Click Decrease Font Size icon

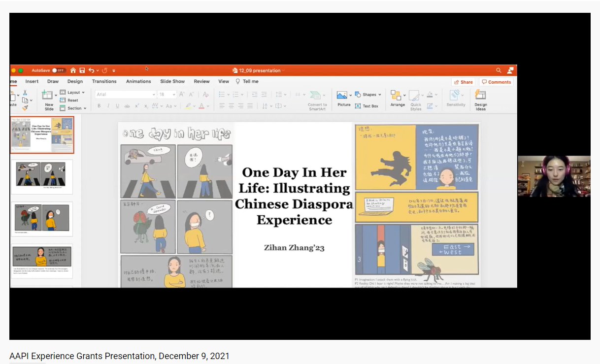(x=191, y=94)
